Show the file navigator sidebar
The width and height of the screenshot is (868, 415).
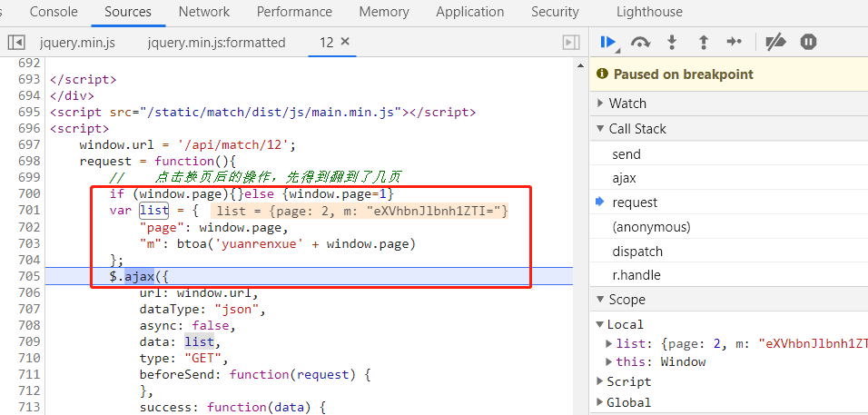(16, 42)
